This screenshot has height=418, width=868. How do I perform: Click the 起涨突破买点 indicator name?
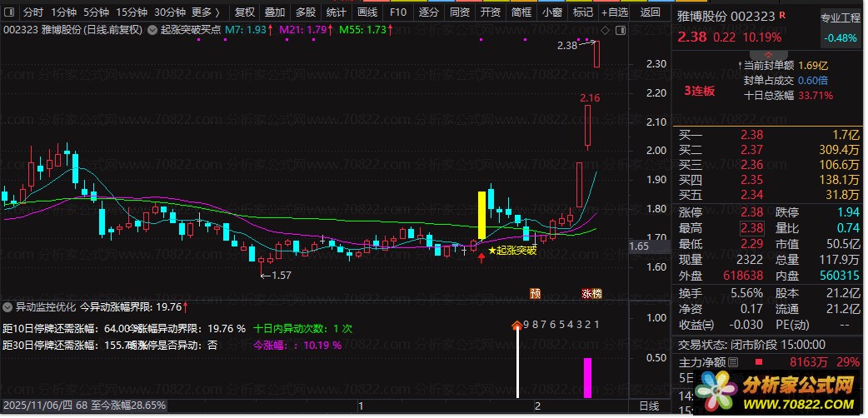[191, 31]
